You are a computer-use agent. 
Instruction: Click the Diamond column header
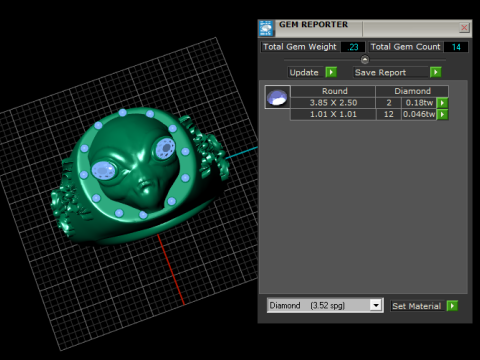(x=412, y=91)
